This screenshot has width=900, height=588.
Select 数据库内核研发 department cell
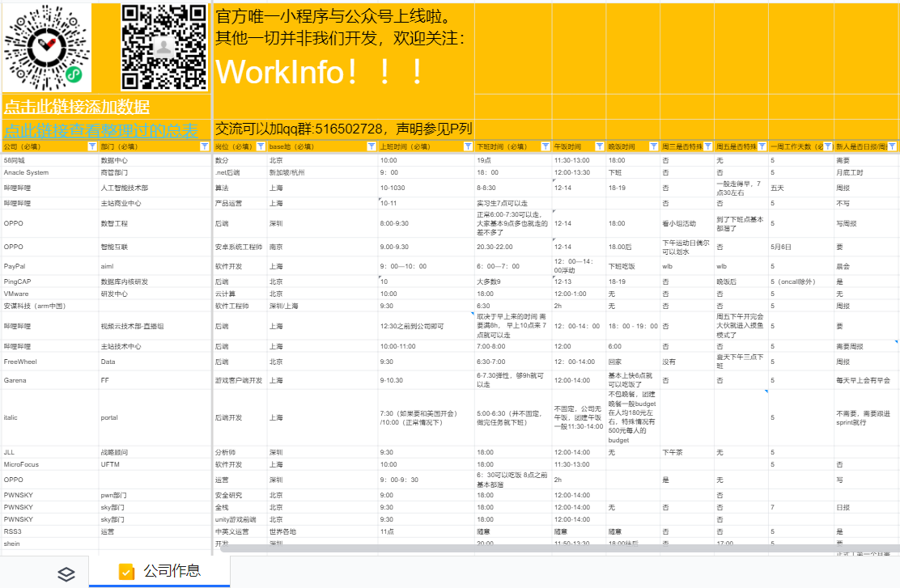155,281
